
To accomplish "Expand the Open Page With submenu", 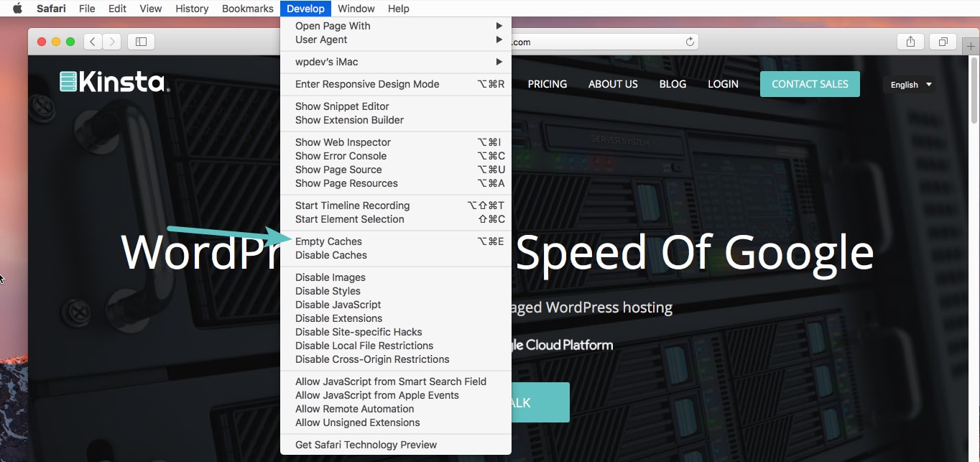I will pos(396,26).
